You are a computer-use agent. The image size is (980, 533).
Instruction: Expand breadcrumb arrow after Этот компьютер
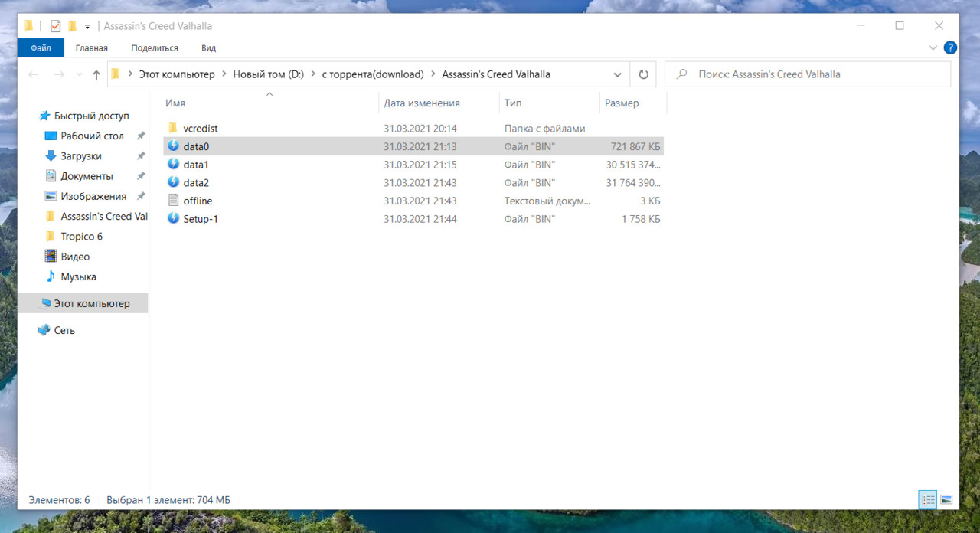point(224,74)
